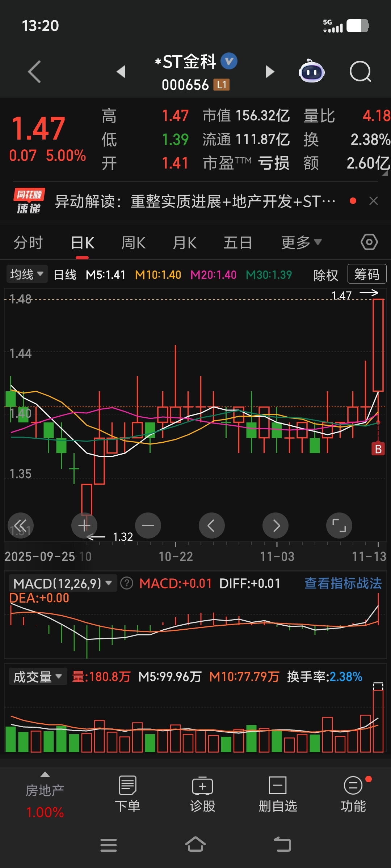Tap the back arrow icon
Viewport: 391px width, 868px height.
click(x=34, y=72)
